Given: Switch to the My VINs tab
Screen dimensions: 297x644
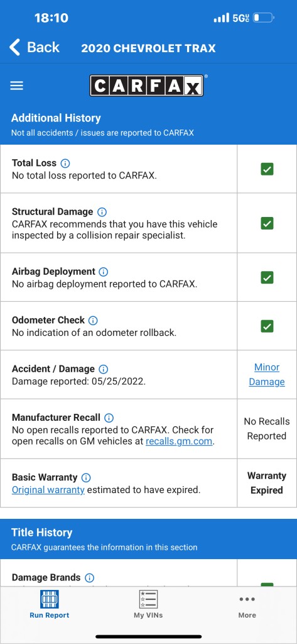Looking at the screenshot, I should point(148,604).
